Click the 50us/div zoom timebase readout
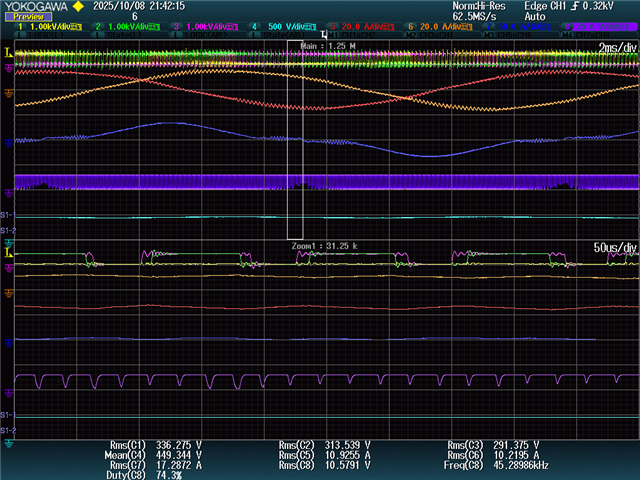640x480 pixels. coord(615,248)
